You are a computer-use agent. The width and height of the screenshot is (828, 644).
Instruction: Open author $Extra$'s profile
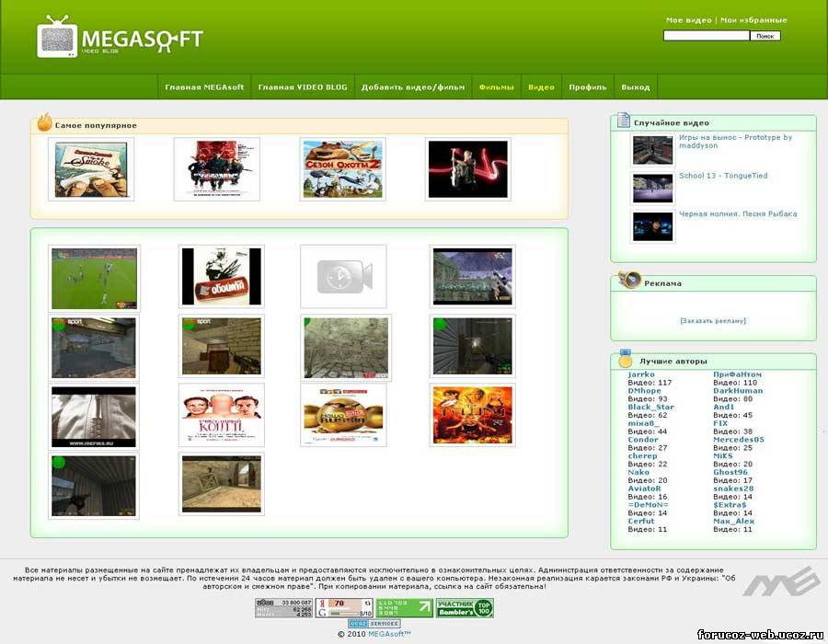(730, 505)
